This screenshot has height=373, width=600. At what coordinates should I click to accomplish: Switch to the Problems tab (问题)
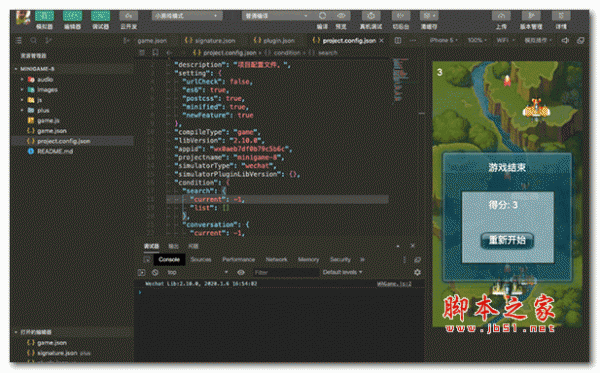194,246
